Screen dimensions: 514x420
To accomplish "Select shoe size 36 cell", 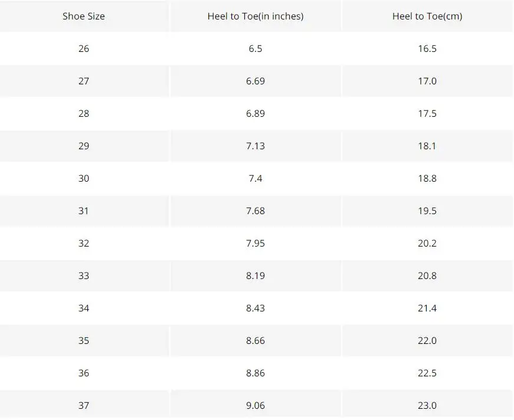I will [84, 373].
